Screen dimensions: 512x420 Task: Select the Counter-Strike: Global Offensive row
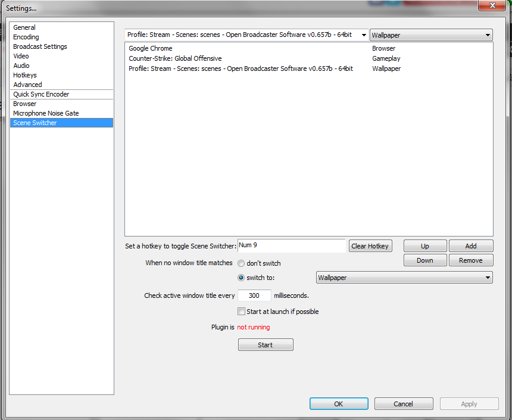pos(308,58)
